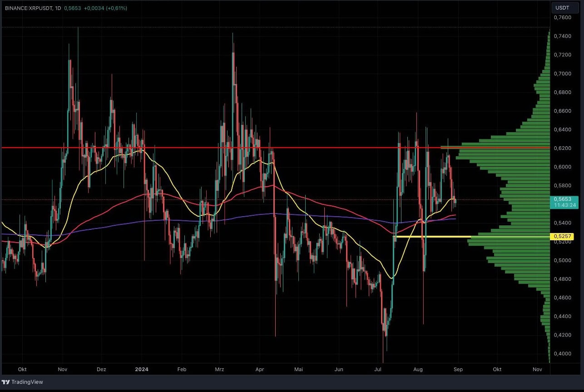Image resolution: width=584 pixels, height=392 pixels.
Task: Click the Feb label on time axis
Action: click(x=182, y=369)
